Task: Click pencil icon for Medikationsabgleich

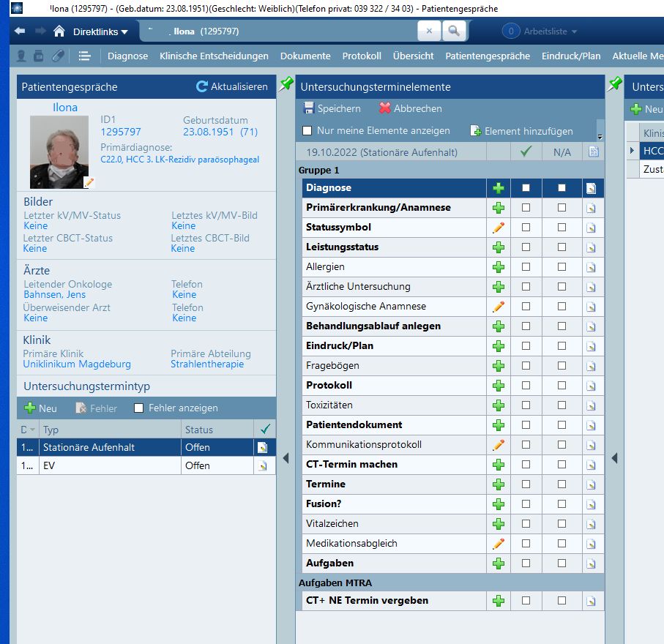Action: click(499, 544)
